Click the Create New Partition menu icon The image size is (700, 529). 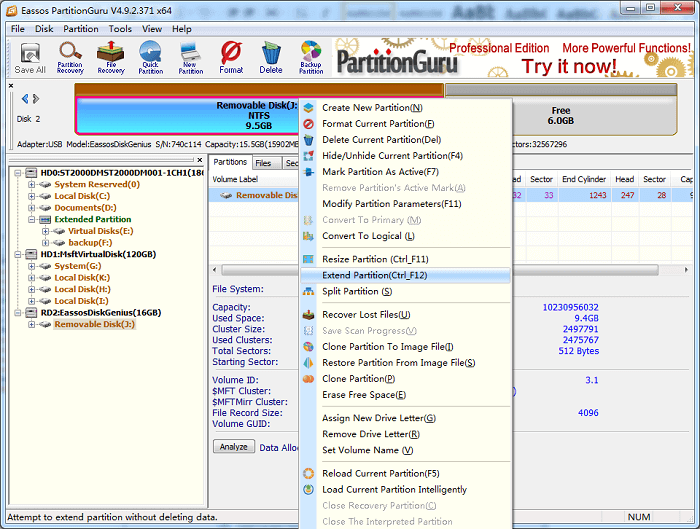(308, 108)
